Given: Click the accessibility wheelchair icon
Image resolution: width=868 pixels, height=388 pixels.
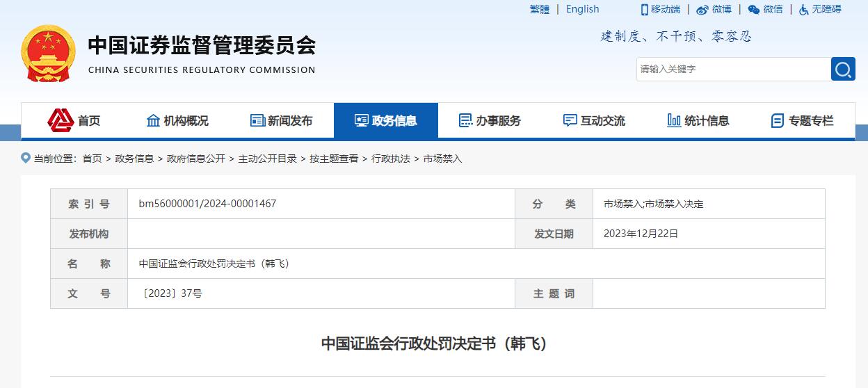Looking at the screenshot, I should (x=804, y=10).
